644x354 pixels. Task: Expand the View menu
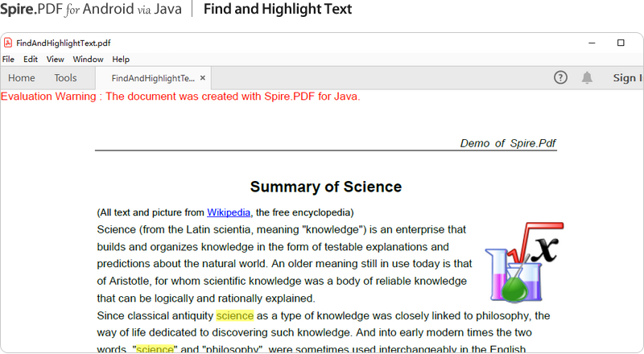[56, 60]
